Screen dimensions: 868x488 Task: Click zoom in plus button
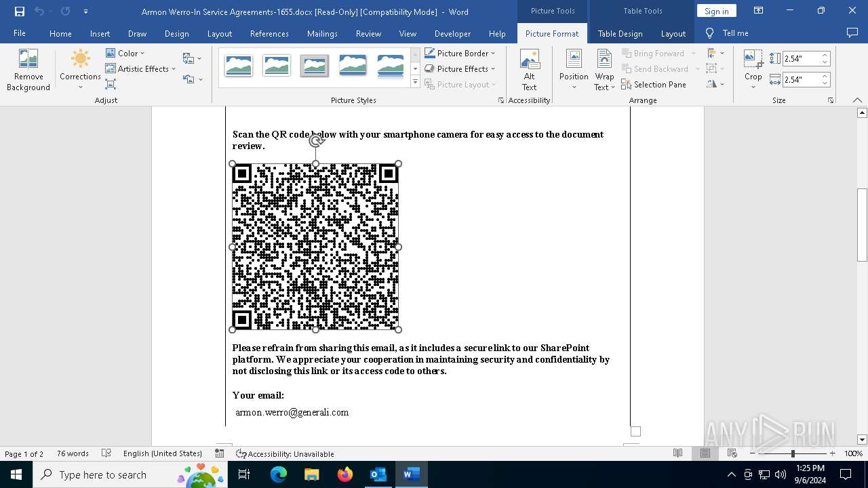pyautogui.click(x=832, y=453)
